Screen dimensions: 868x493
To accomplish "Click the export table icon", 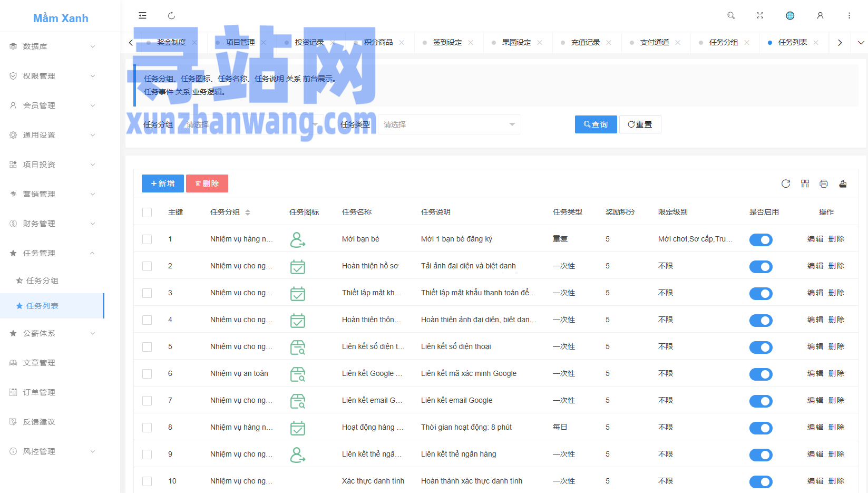I will click(843, 183).
